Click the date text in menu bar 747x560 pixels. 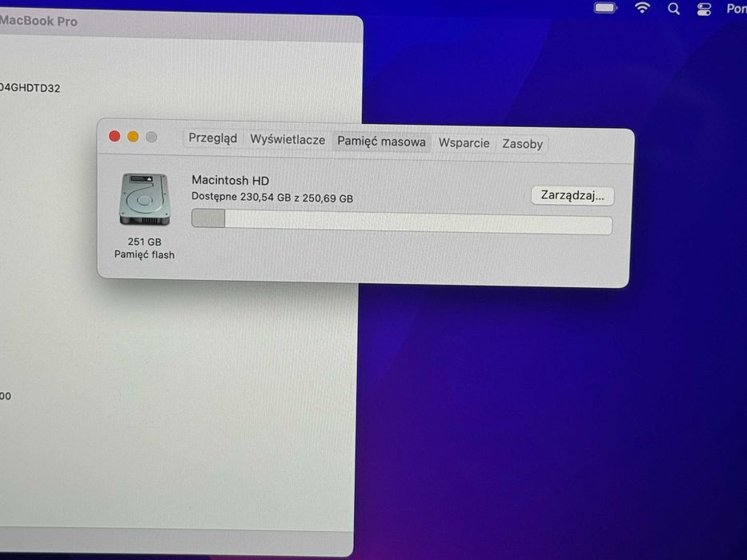coord(736,9)
